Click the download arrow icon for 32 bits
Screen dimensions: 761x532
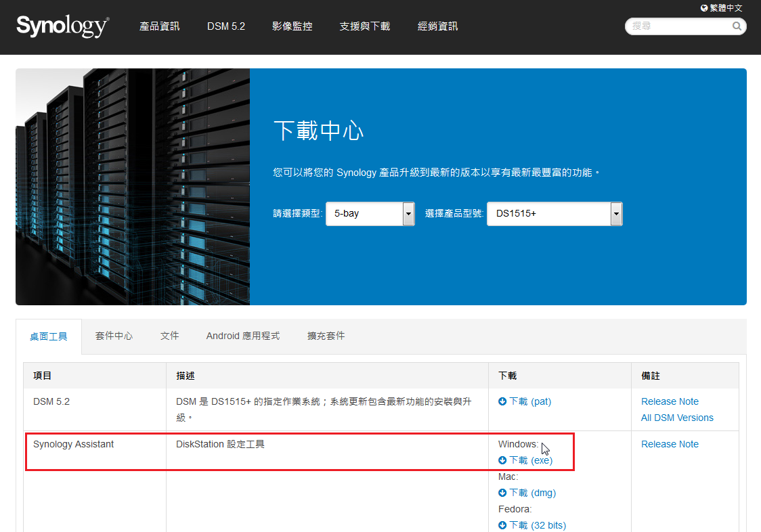[x=502, y=525]
